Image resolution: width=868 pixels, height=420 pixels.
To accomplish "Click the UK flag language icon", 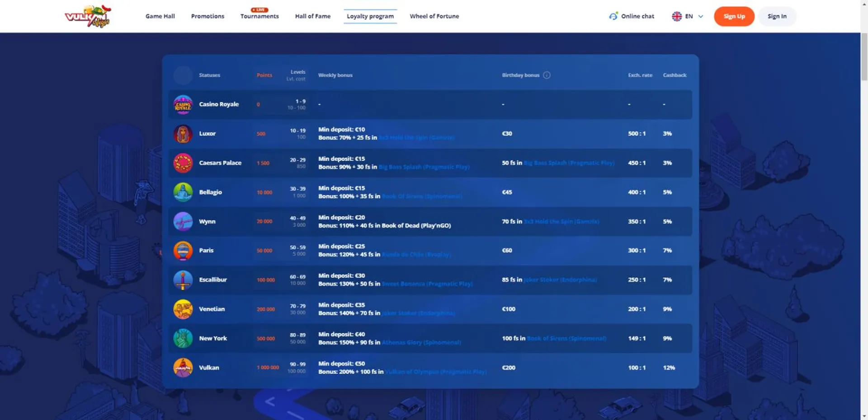I will tap(677, 16).
